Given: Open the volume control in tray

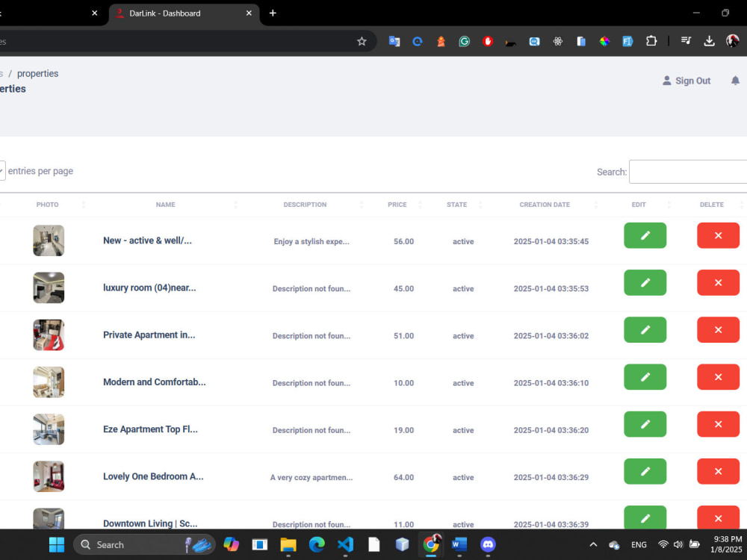Looking at the screenshot, I should coord(678,544).
